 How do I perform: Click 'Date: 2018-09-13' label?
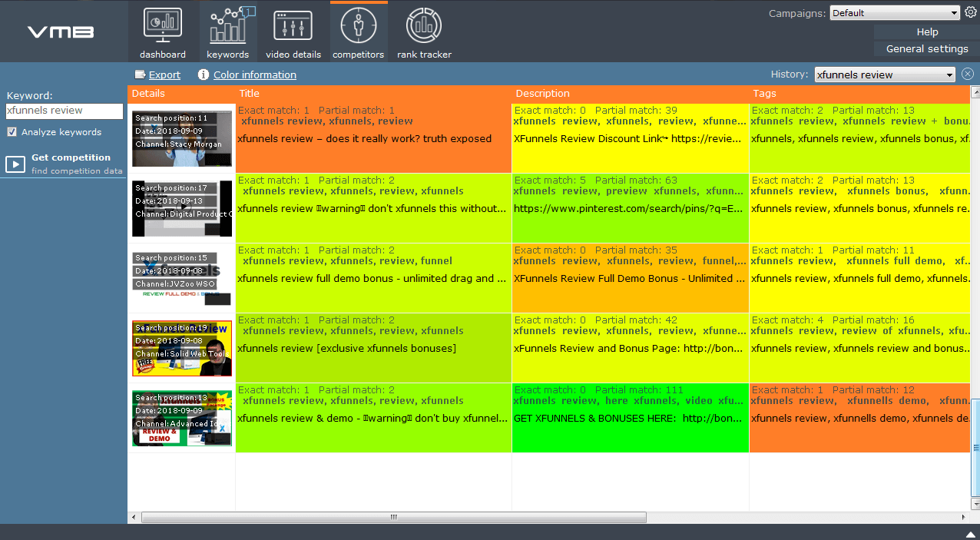[169, 201]
